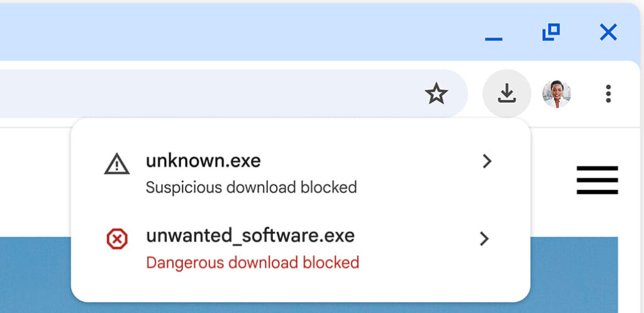This screenshot has width=644, height=313.
Task: Select the unknown.exe download entry
Action: (x=300, y=173)
